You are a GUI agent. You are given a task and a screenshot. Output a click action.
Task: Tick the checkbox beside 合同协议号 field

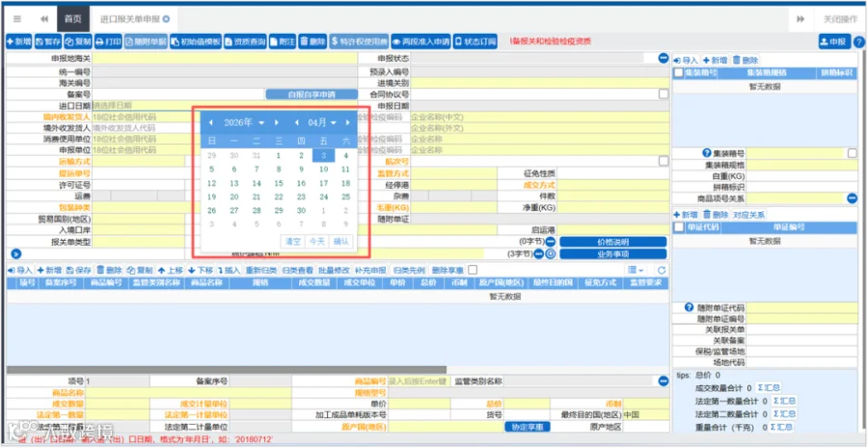pos(664,94)
